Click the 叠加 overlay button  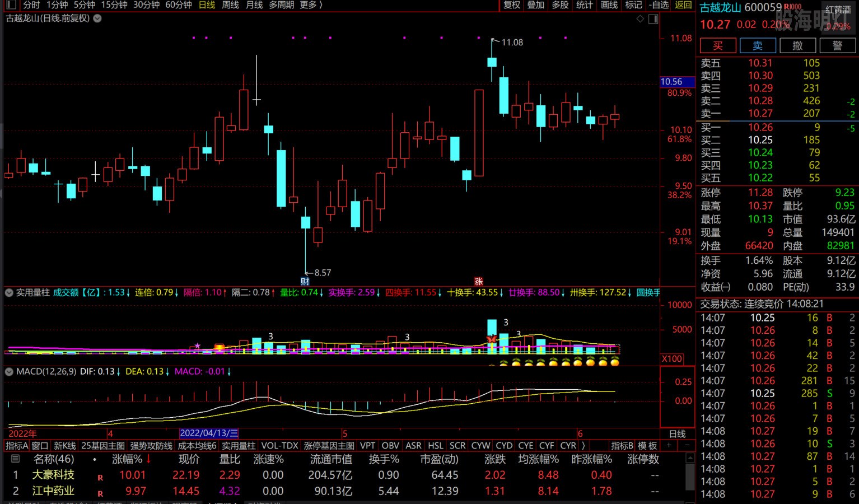536,5
